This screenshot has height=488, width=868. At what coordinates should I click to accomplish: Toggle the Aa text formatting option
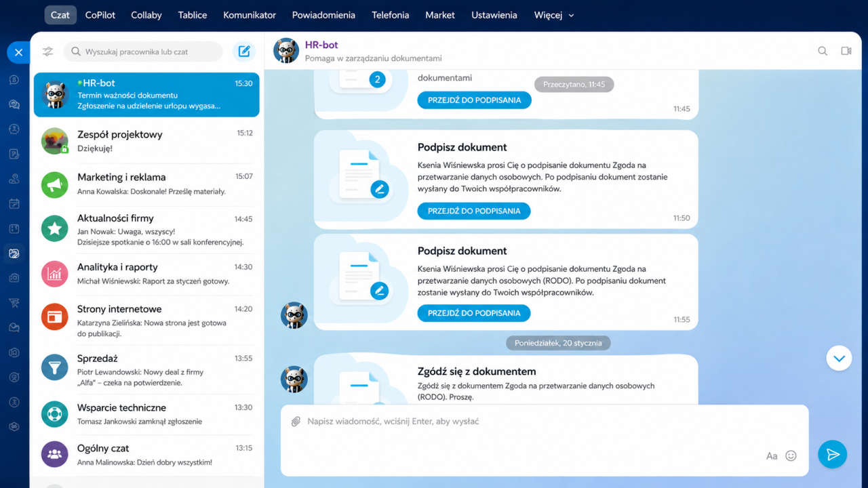coord(772,456)
